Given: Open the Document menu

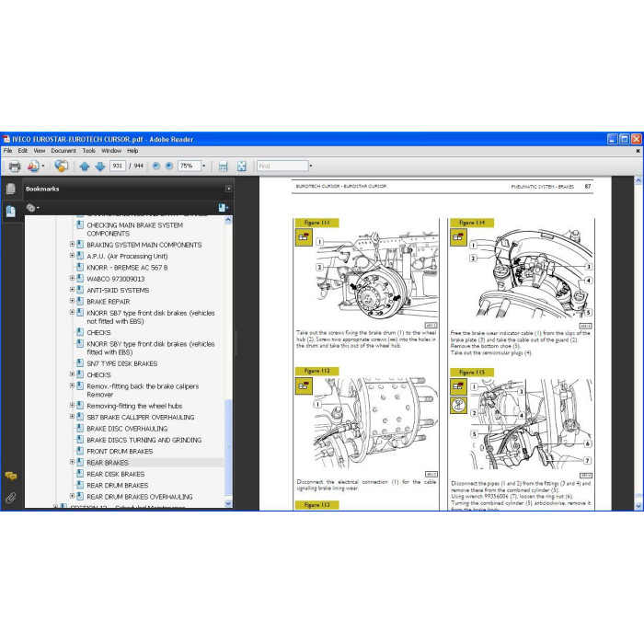Looking at the screenshot, I should [63, 151].
